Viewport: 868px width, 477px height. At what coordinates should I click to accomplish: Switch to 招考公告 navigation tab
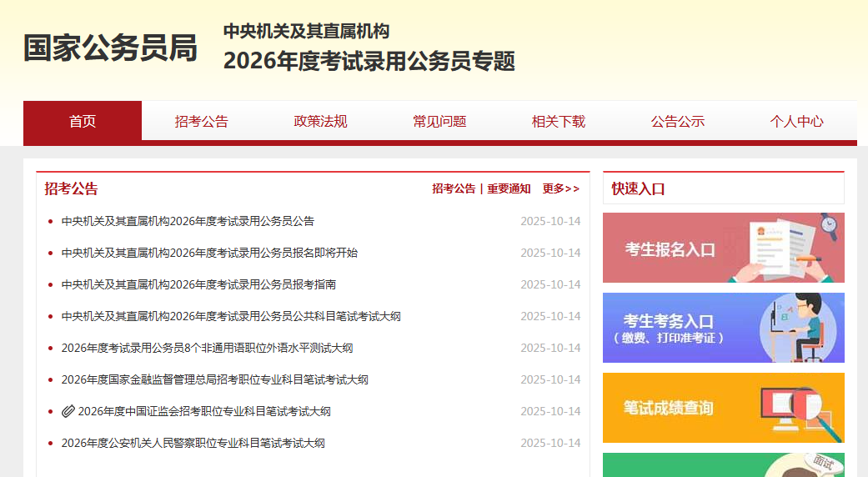(201, 122)
